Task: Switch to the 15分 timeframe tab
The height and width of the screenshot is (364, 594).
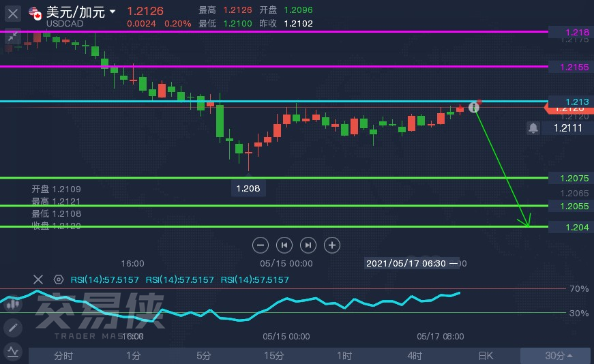Action: (274, 356)
